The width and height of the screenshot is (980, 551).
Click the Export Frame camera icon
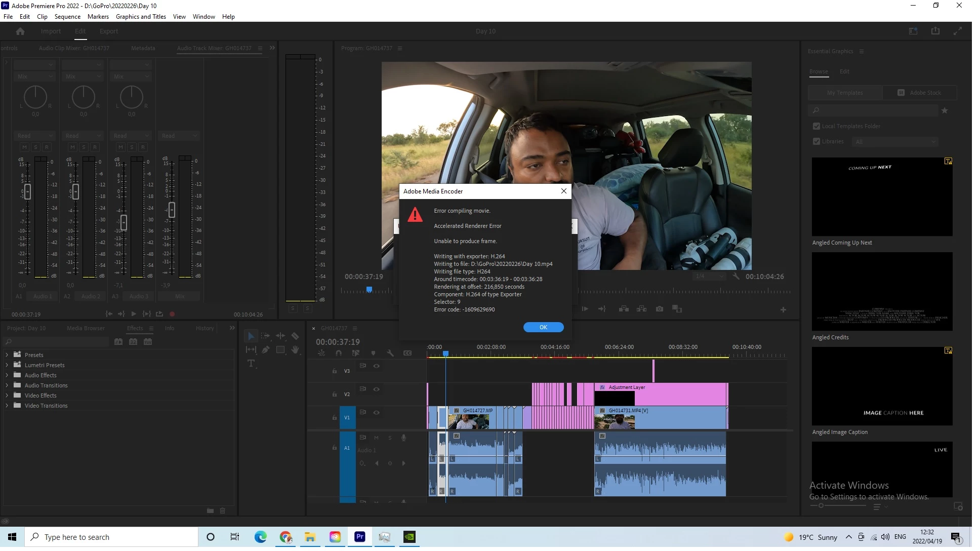coord(659,308)
